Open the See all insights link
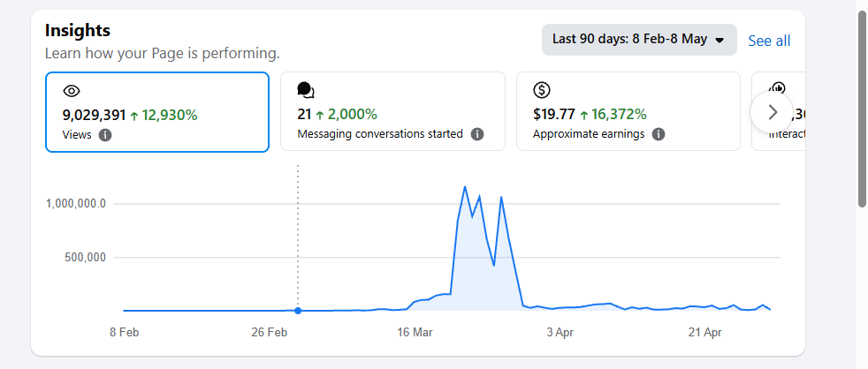This screenshot has width=868, height=369. 769,41
